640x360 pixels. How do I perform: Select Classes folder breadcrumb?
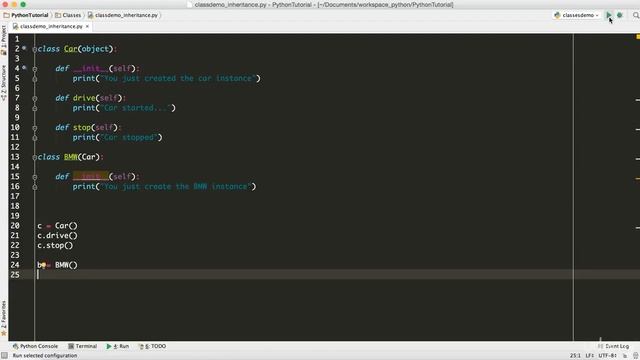tap(68, 15)
